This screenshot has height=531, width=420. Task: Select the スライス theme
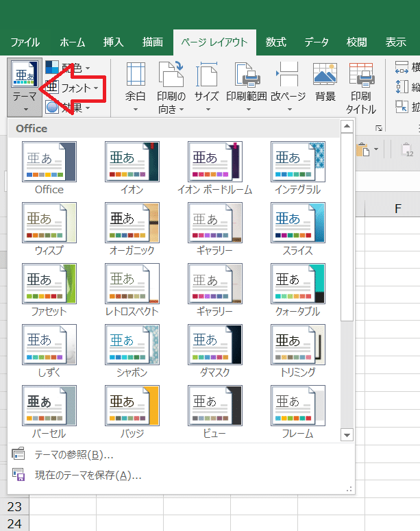click(298, 230)
